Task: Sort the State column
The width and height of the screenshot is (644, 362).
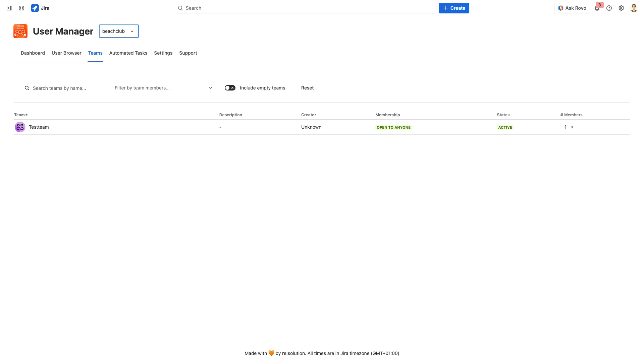Action: click(x=509, y=115)
